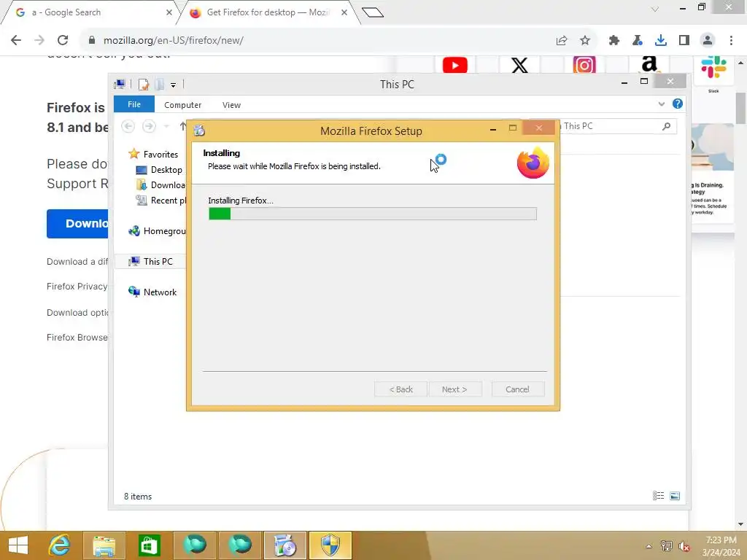The image size is (747, 560).
Task: Click the Installing Firefox progress bar
Action: 373,214
